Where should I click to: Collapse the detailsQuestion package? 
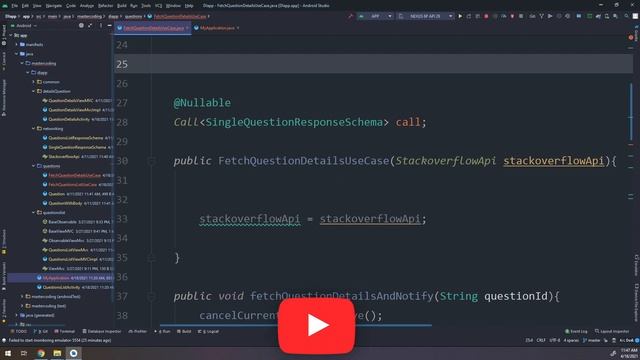(34, 91)
